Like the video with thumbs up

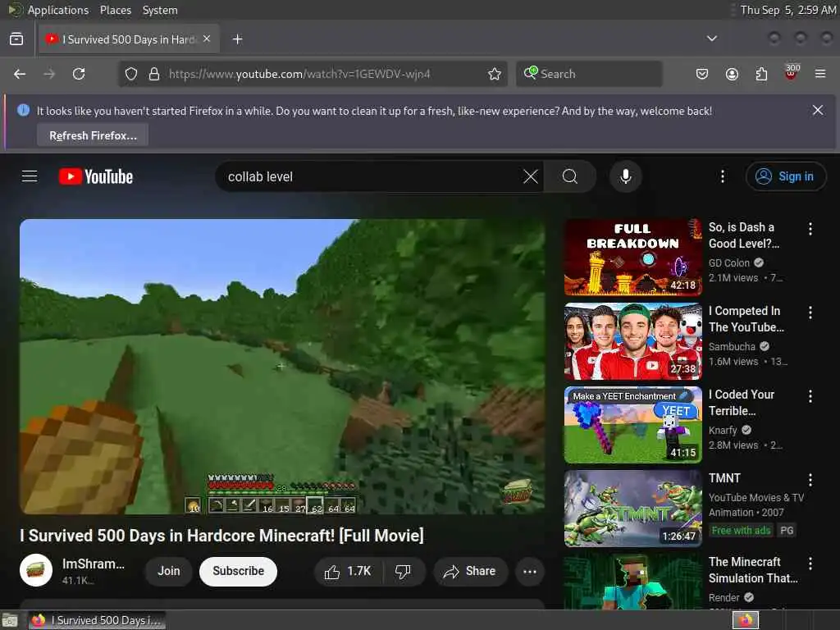click(x=348, y=572)
